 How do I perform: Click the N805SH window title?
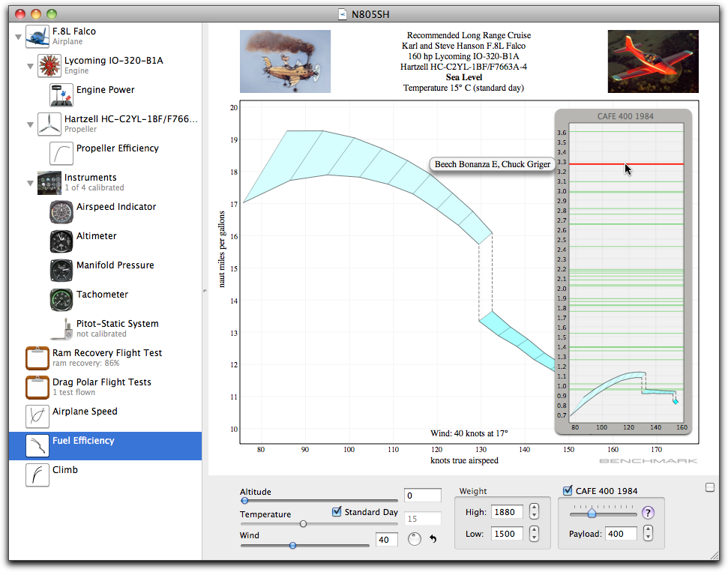click(370, 14)
